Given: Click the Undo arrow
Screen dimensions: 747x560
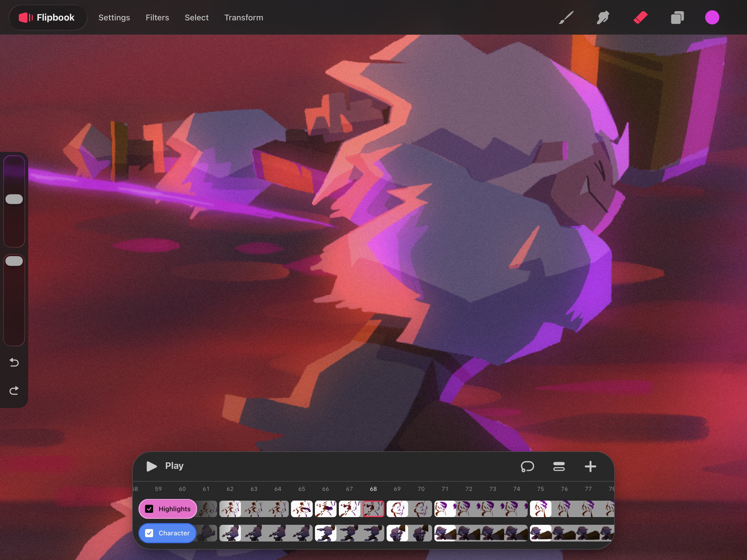Looking at the screenshot, I should 14,362.
